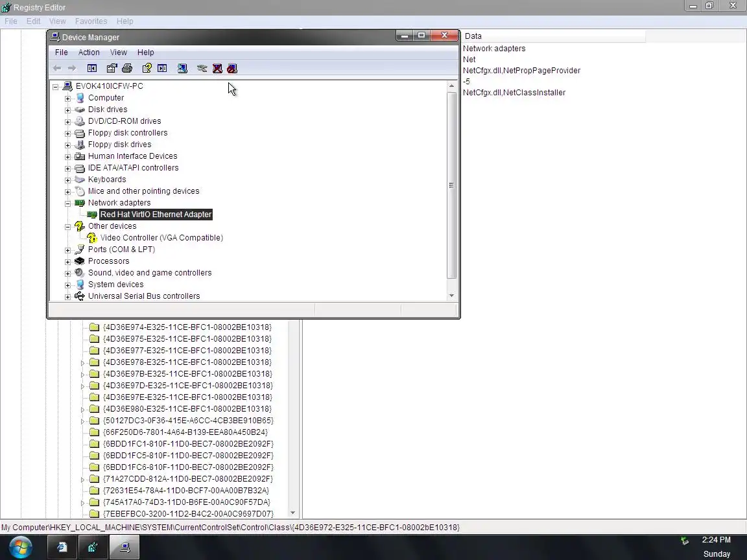Viewport: 747px width, 560px height.
Task: Click the Processors chip icon
Action: (80, 261)
